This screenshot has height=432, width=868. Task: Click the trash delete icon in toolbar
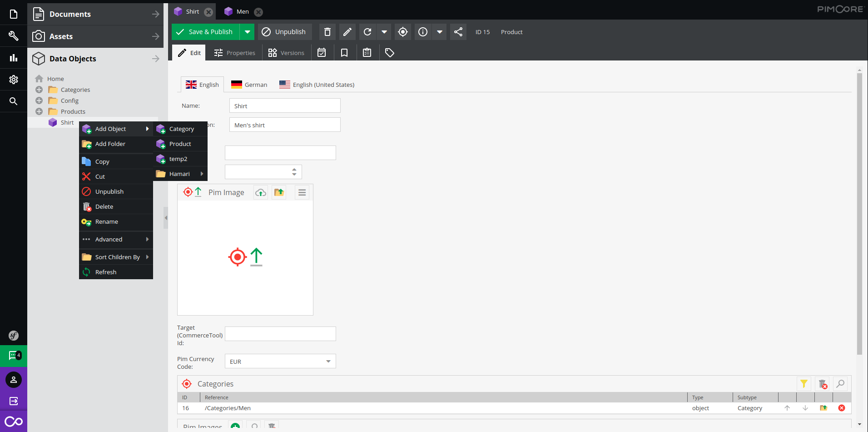click(327, 32)
